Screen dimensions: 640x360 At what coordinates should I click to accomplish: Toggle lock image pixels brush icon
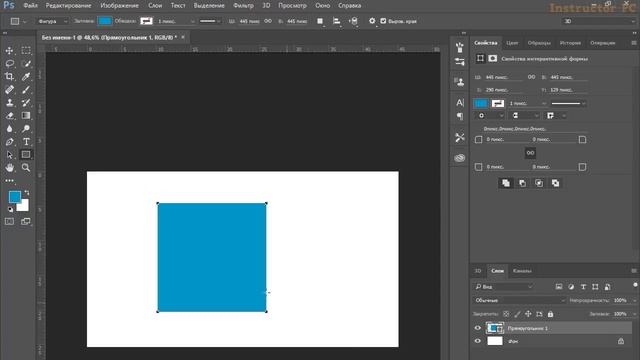pos(517,314)
